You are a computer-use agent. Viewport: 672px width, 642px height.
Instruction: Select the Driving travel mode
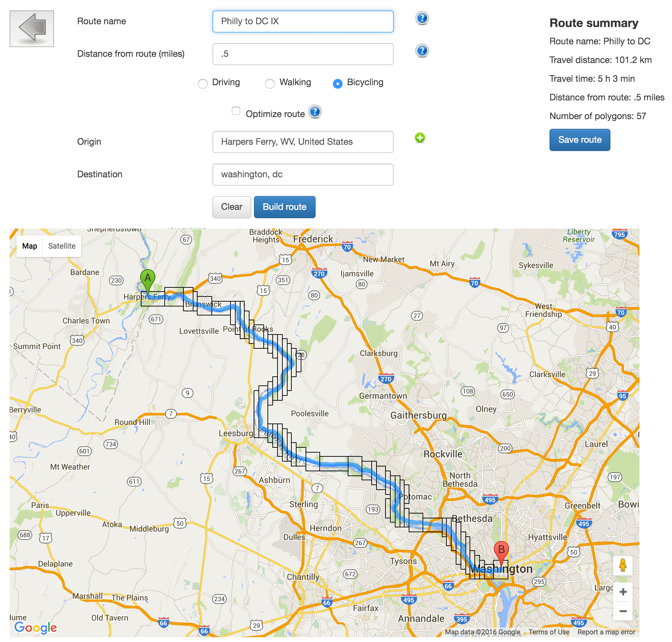click(x=203, y=83)
